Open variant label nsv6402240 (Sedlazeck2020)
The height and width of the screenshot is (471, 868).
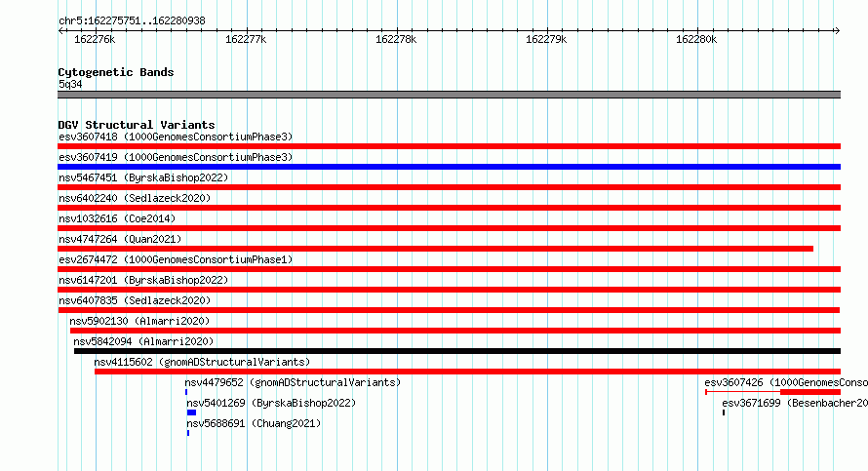[x=135, y=198]
